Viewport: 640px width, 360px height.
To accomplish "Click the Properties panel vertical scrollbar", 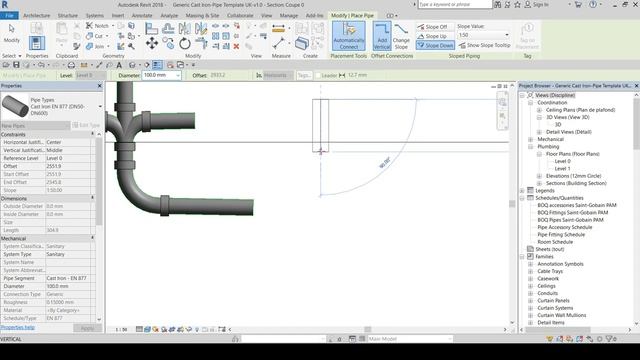I will point(99,182).
